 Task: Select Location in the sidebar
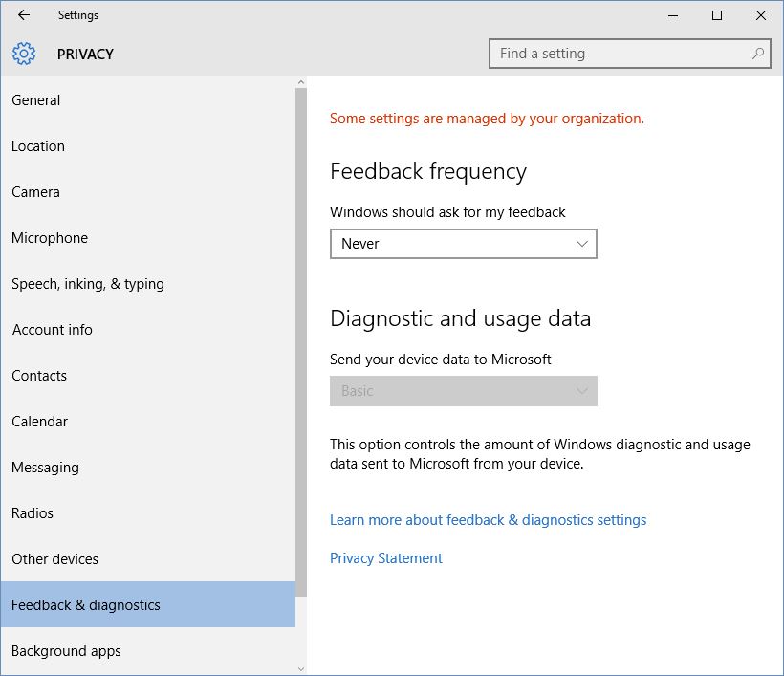(38, 145)
